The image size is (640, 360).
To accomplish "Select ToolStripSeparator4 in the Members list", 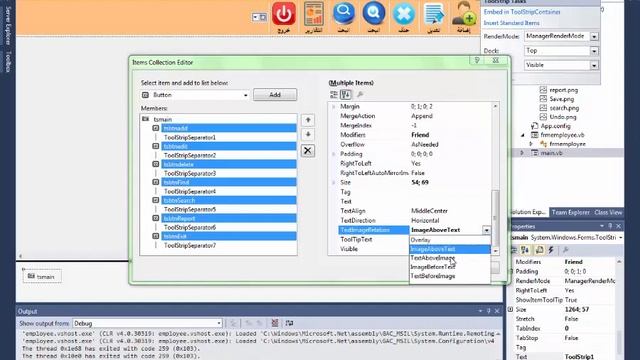I will point(189,191).
